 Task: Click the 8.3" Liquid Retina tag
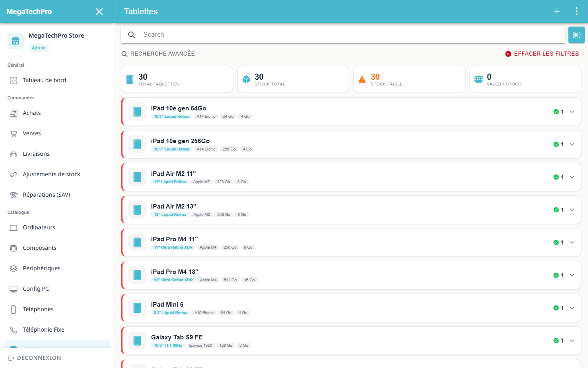click(x=170, y=313)
